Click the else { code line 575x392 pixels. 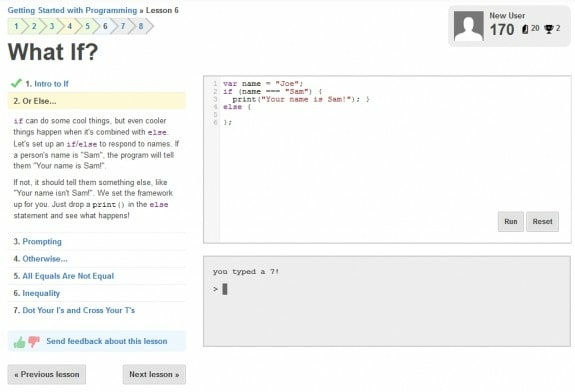click(x=237, y=107)
